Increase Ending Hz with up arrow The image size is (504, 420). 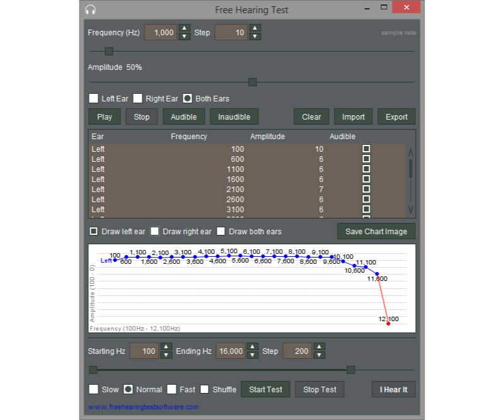(x=253, y=347)
